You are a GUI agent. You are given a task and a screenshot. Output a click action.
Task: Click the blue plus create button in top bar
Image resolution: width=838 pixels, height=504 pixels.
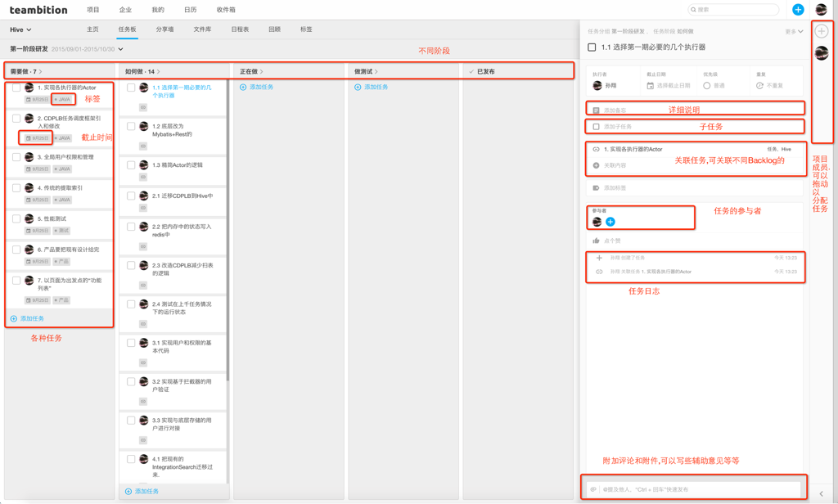(x=798, y=10)
